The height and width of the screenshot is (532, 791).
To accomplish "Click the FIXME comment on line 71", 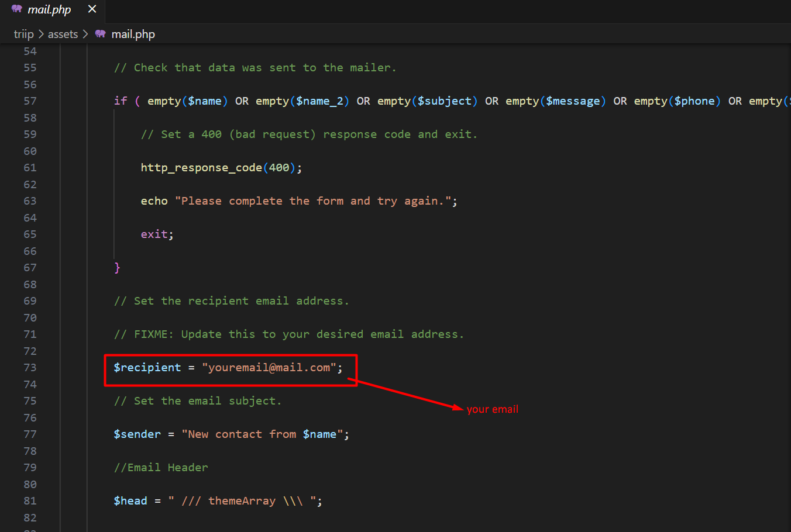I will pyautogui.click(x=288, y=334).
